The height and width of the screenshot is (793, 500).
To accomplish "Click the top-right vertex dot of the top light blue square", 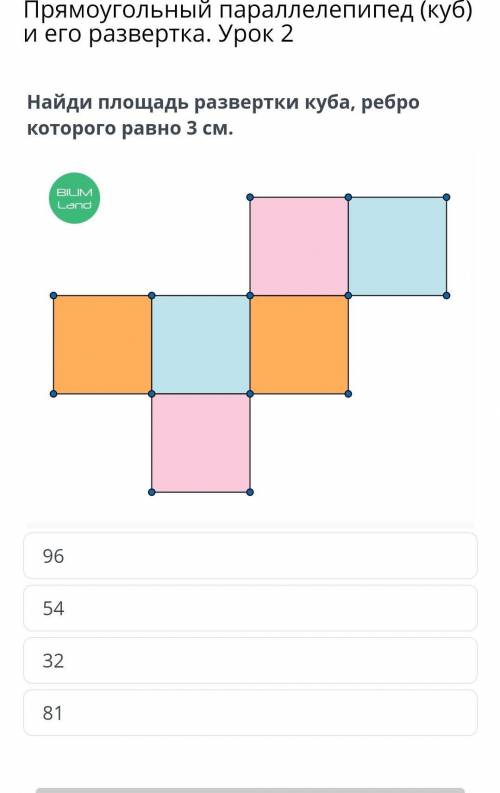I will [446, 197].
